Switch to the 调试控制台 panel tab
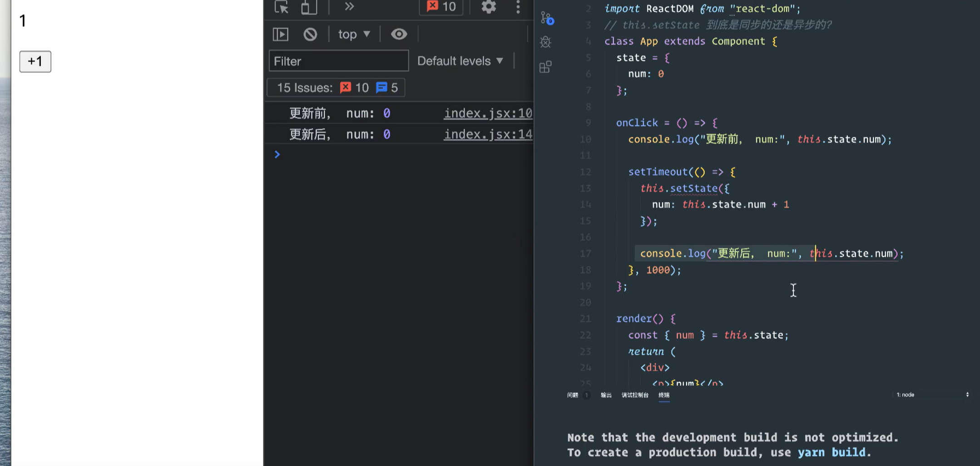 pos(635,395)
